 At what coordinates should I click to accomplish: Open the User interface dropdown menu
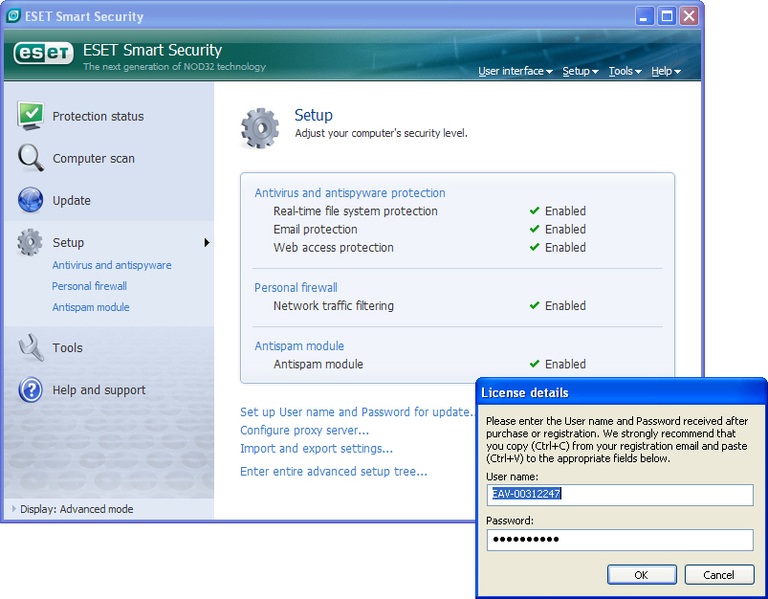tap(515, 71)
